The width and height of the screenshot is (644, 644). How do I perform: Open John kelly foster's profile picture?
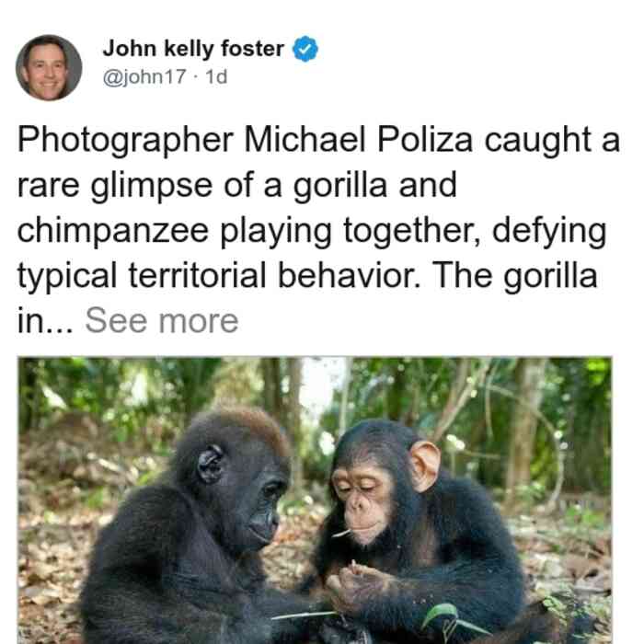[49, 67]
